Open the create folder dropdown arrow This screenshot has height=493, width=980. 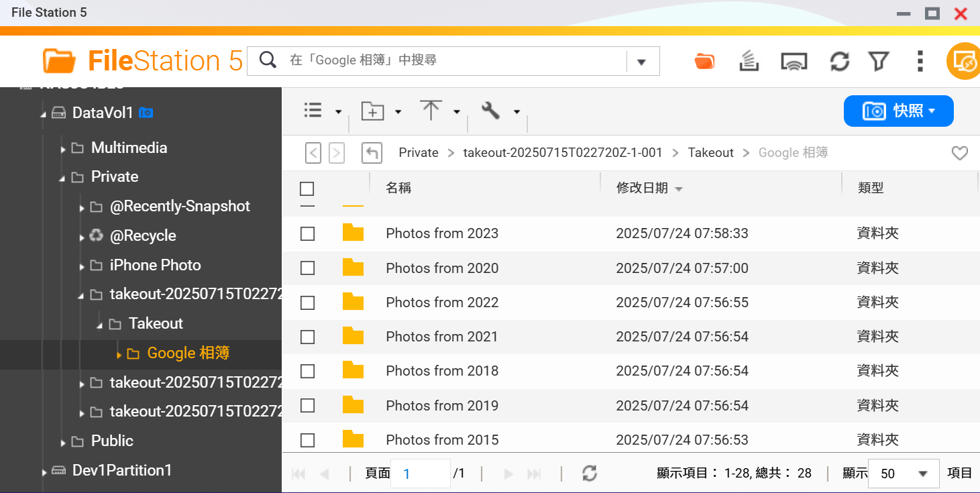tap(398, 112)
